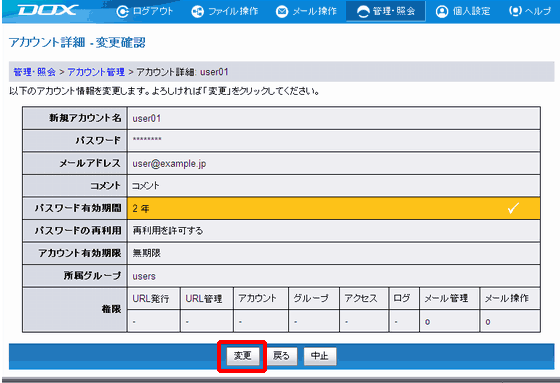This screenshot has width=560, height=383.
Task: Click the URL発行 permission header
Action: (151, 298)
